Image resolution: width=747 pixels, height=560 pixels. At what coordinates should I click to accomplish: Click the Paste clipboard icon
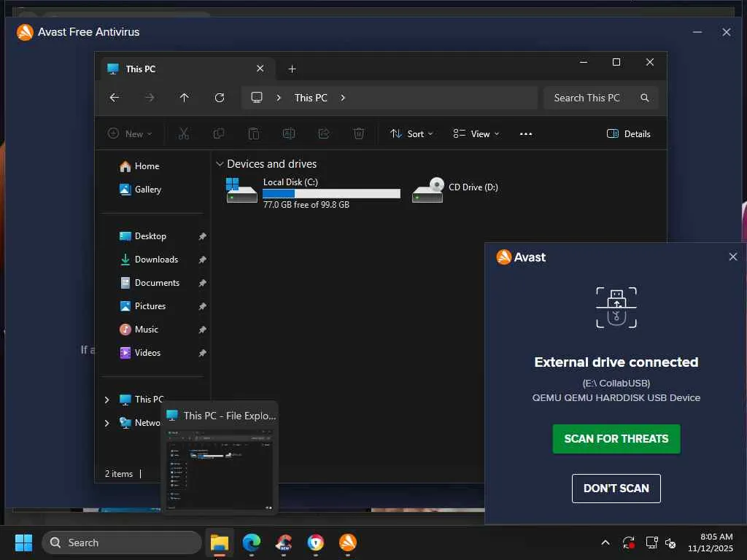[x=254, y=134]
